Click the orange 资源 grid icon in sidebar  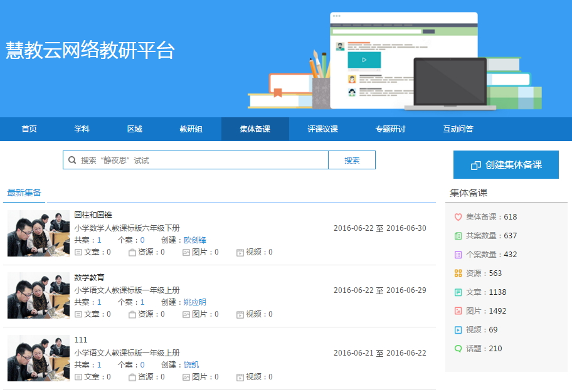click(458, 273)
